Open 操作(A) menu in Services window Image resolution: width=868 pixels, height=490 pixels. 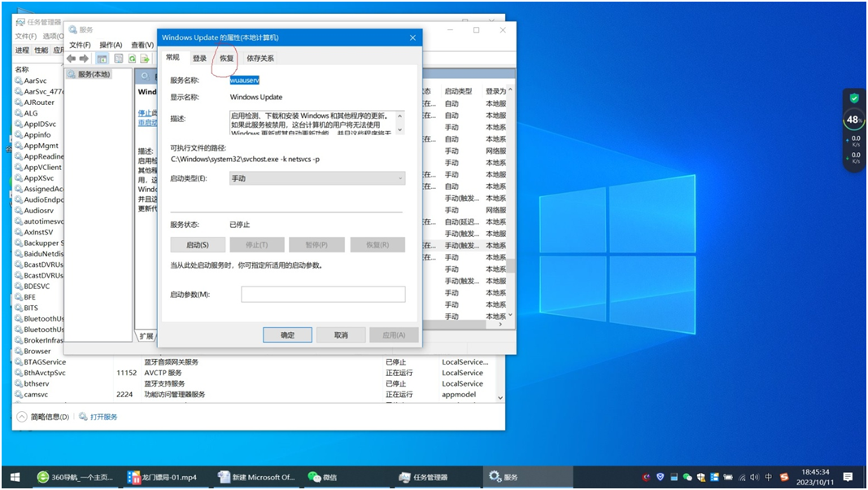click(x=111, y=45)
